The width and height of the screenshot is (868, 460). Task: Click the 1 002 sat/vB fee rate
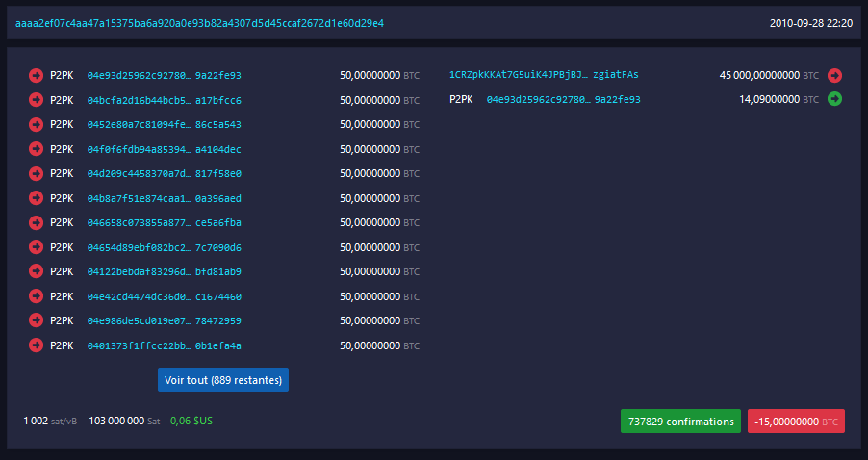(49, 422)
